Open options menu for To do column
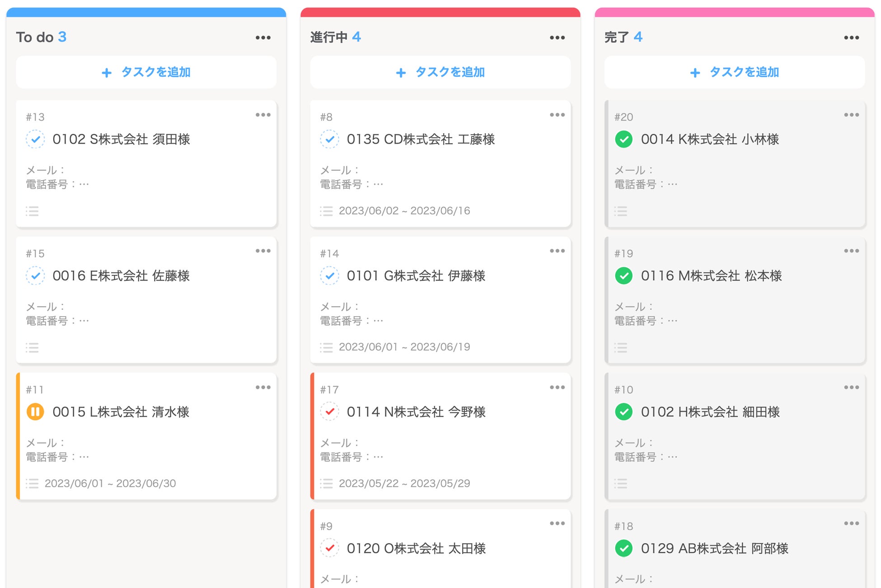This screenshot has width=881, height=588. (263, 37)
